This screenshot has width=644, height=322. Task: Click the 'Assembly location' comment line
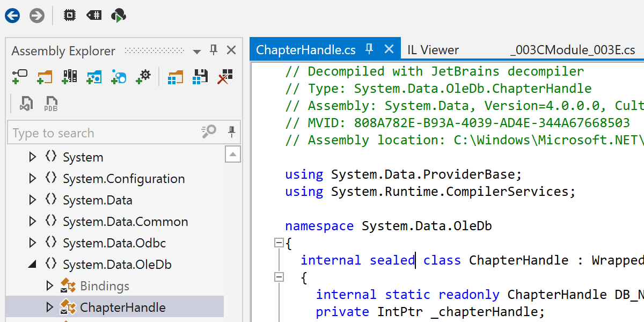pos(464,140)
